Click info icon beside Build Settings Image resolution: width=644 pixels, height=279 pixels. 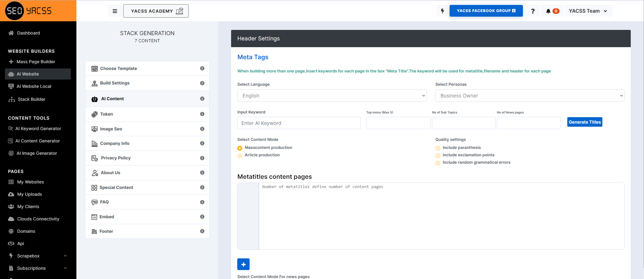tap(202, 83)
